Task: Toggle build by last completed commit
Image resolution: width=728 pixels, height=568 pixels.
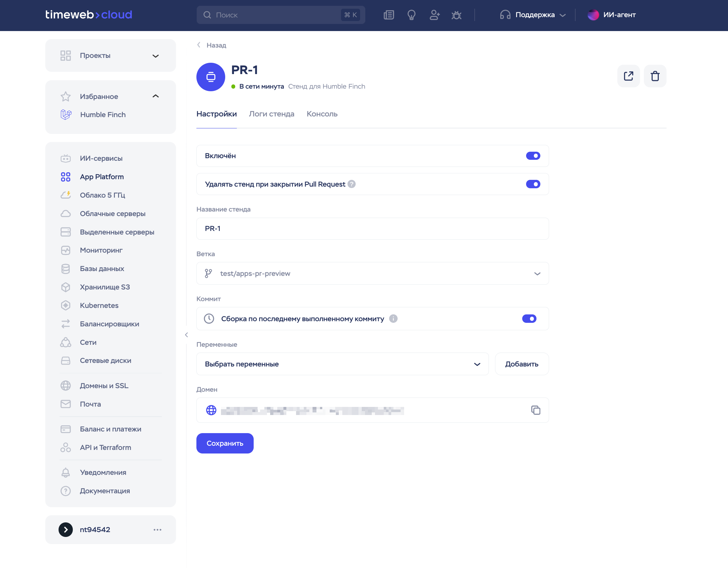Action: pyautogui.click(x=529, y=319)
